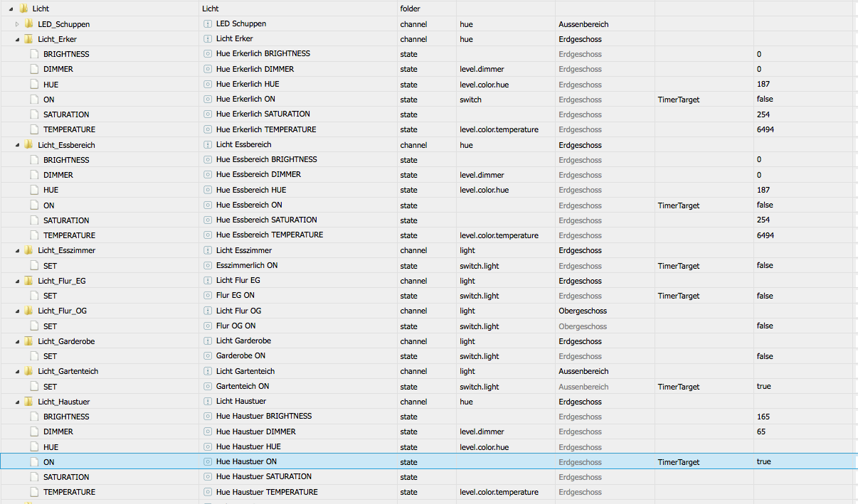Click switch.light role in Garderobe ON row
The height and width of the screenshot is (504, 858).
480,356
